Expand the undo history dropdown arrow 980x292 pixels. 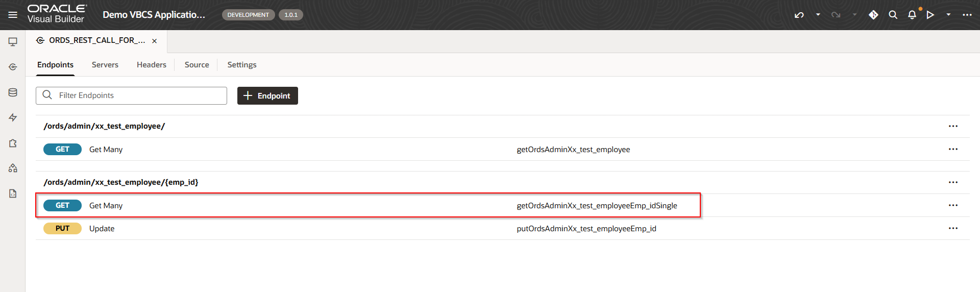point(818,15)
